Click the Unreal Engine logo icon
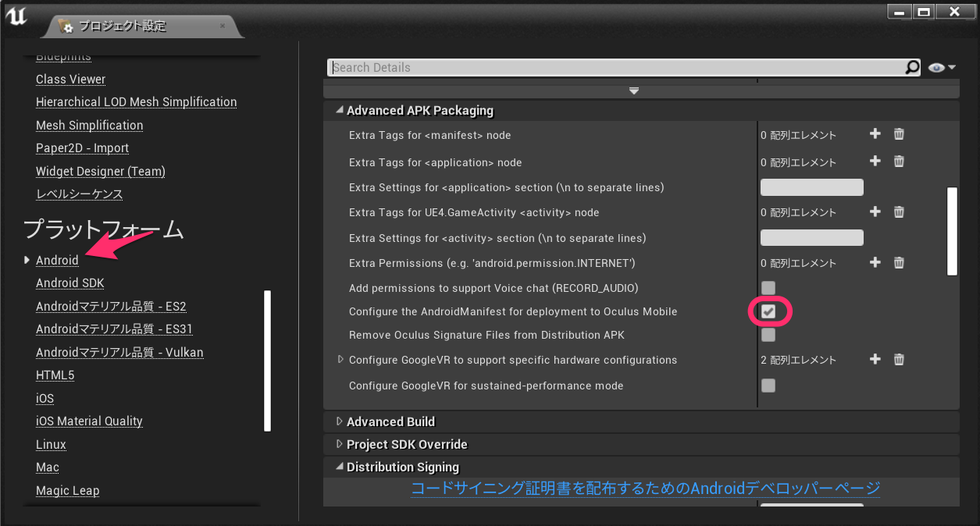 (16, 16)
